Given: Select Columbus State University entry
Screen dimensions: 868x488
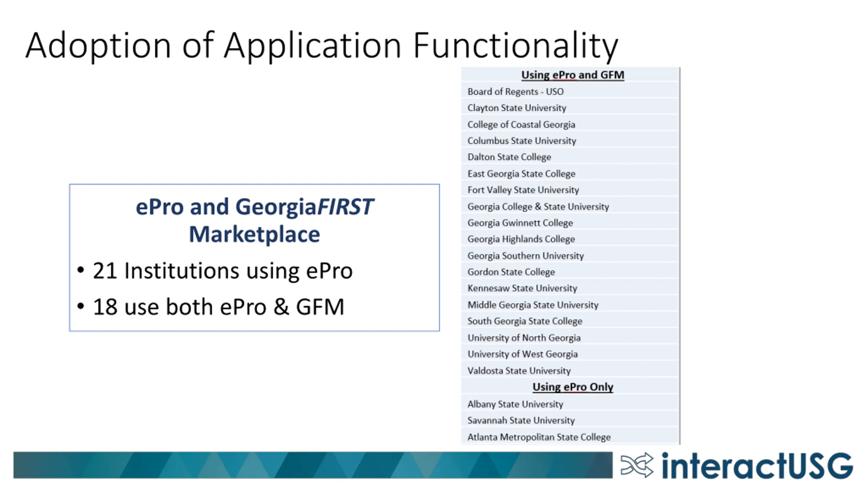Looking at the screenshot, I should [x=521, y=141].
